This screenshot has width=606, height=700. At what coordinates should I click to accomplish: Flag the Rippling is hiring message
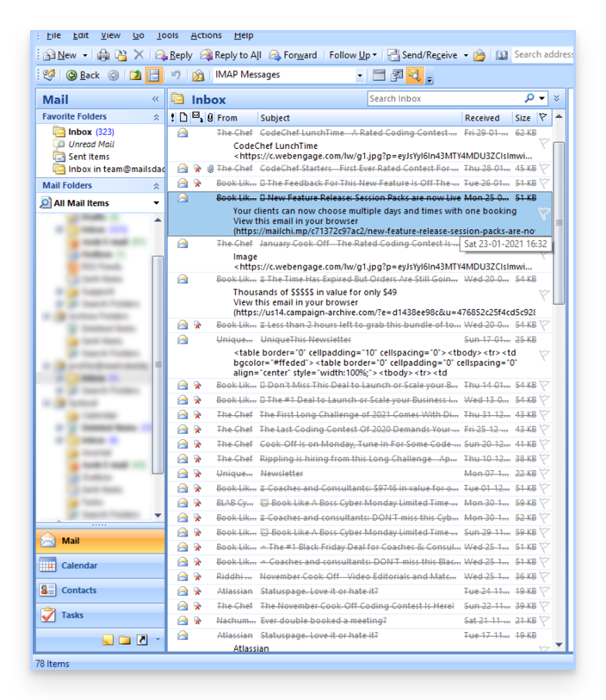544,458
